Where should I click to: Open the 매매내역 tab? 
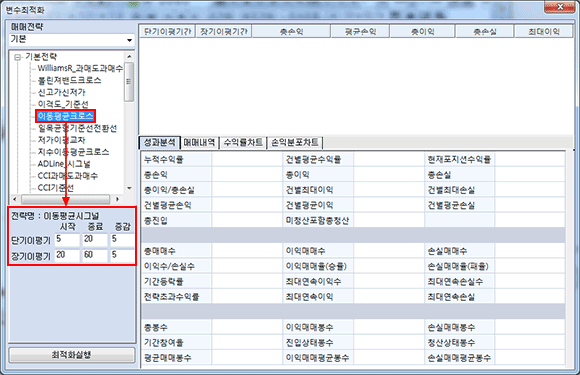(x=199, y=142)
